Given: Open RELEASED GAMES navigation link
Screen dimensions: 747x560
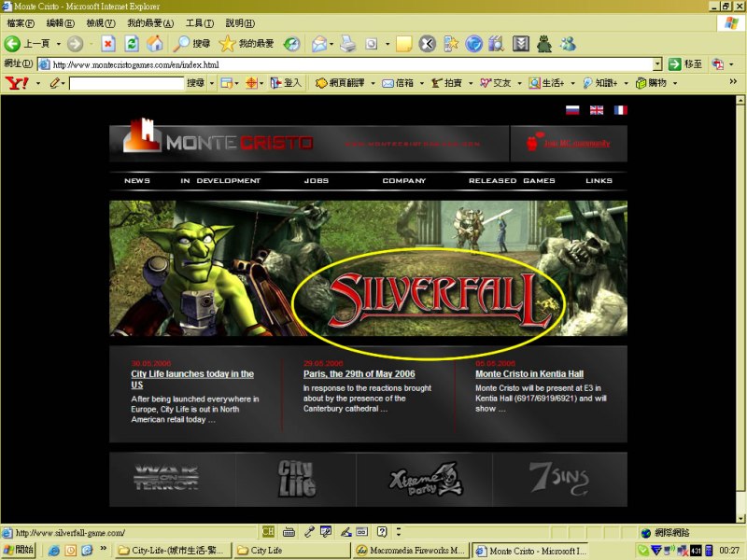Looking at the screenshot, I should [x=512, y=181].
